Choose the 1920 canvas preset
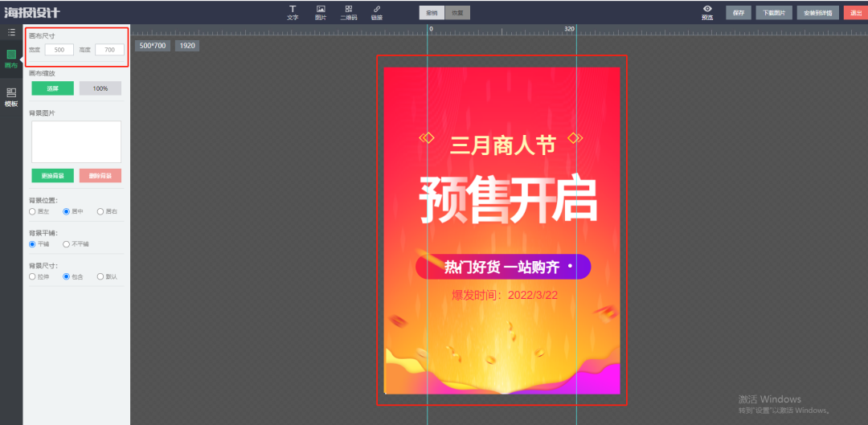The width and height of the screenshot is (868, 425). click(x=187, y=45)
